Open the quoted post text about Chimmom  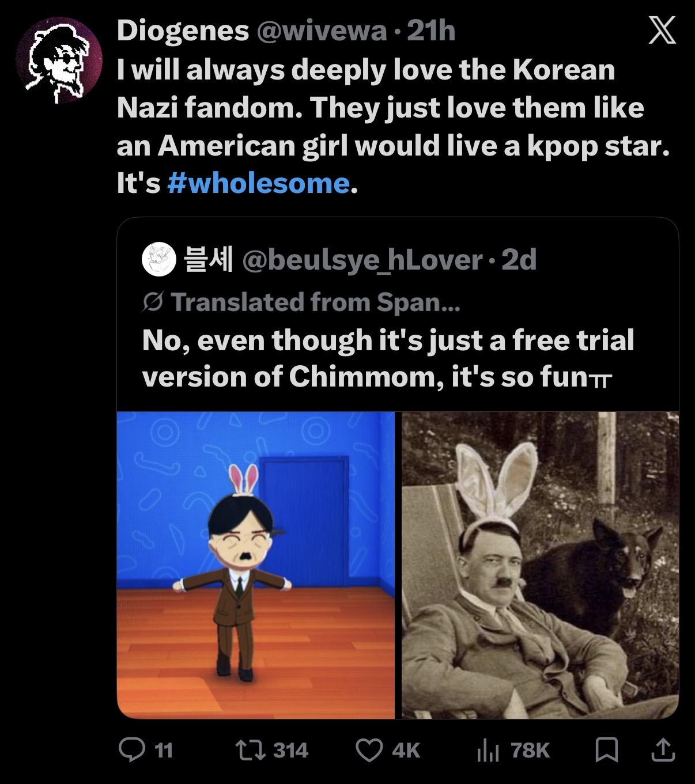click(387, 358)
